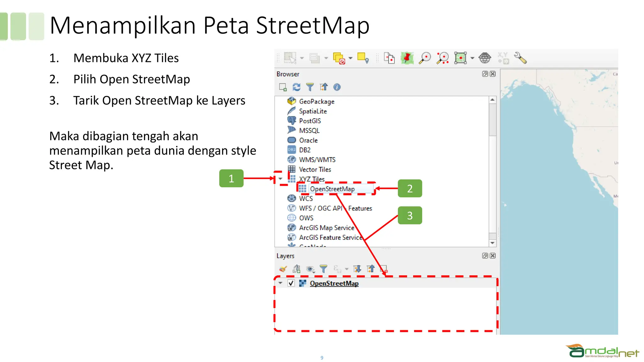Open Layer Styling paintbrush icon
Viewport: 644px width, 362px height.
coord(283,269)
